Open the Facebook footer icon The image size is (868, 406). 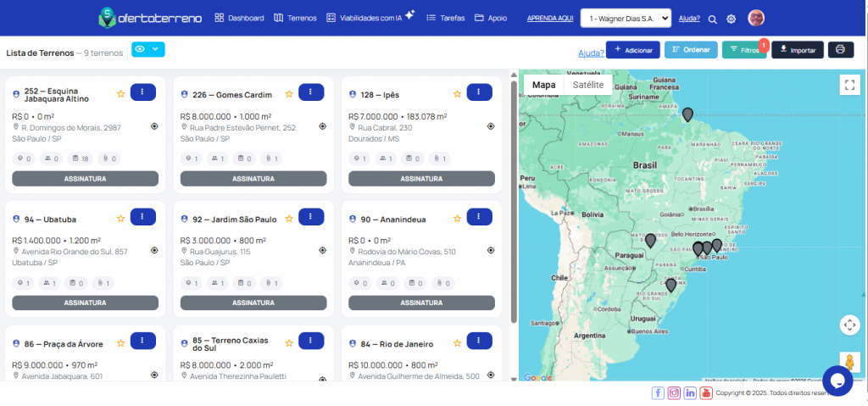coord(658,392)
